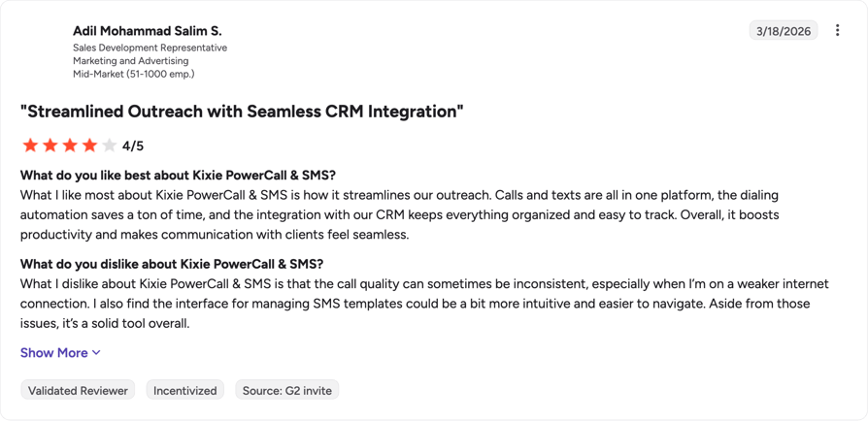The height and width of the screenshot is (421, 868).
Task: Select the Incentivized badge
Action: 184,390
